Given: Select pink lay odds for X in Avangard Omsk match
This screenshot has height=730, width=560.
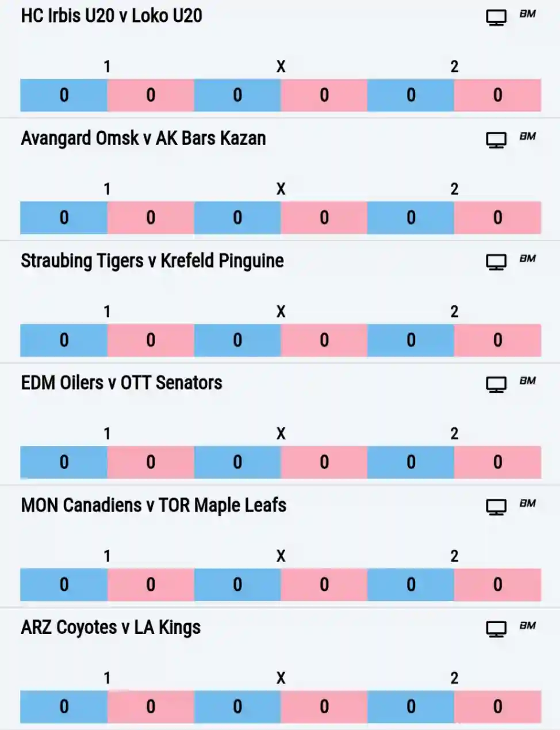Looking at the screenshot, I should click(x=324, y=217).
